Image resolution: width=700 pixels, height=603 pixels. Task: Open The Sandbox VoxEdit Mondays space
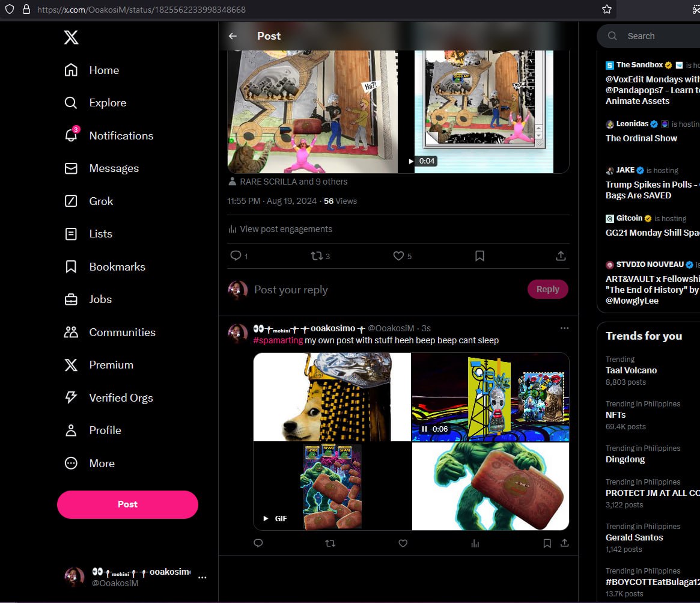[x=653, y=82]
